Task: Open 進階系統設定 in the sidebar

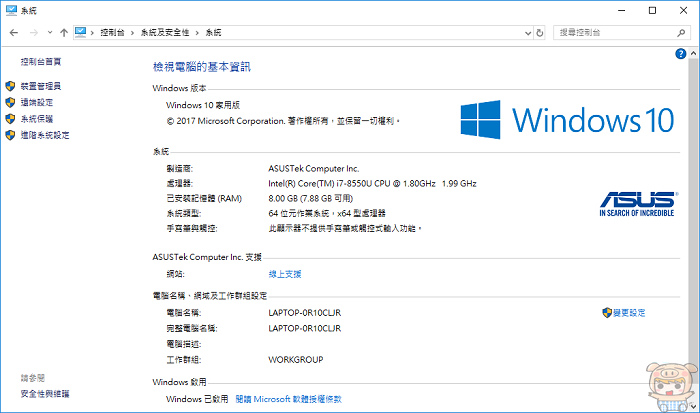Action: coord(45,135)
